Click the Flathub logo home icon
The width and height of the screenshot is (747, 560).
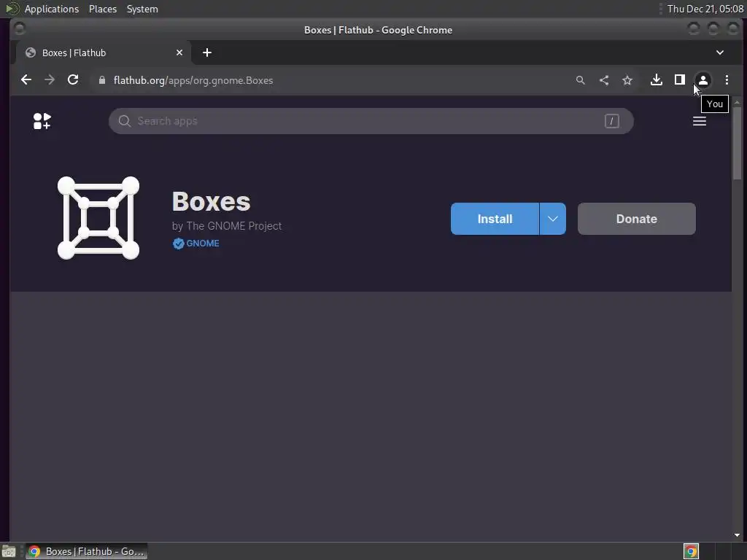coord(42,121)
